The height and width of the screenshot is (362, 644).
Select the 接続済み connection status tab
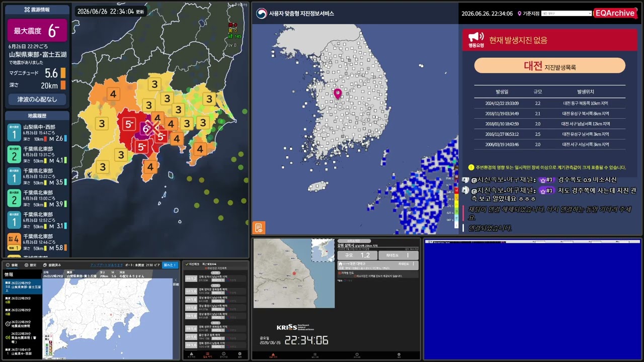click(x=52, y=265)
